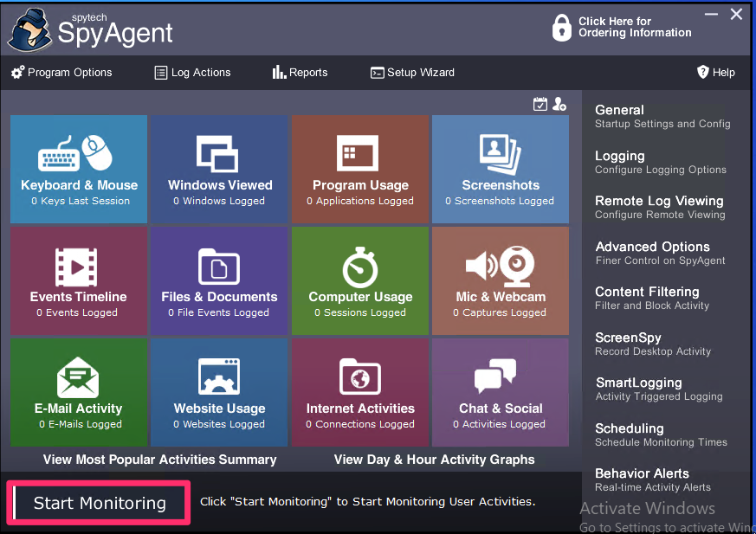Click the Help shield icon

703,73
